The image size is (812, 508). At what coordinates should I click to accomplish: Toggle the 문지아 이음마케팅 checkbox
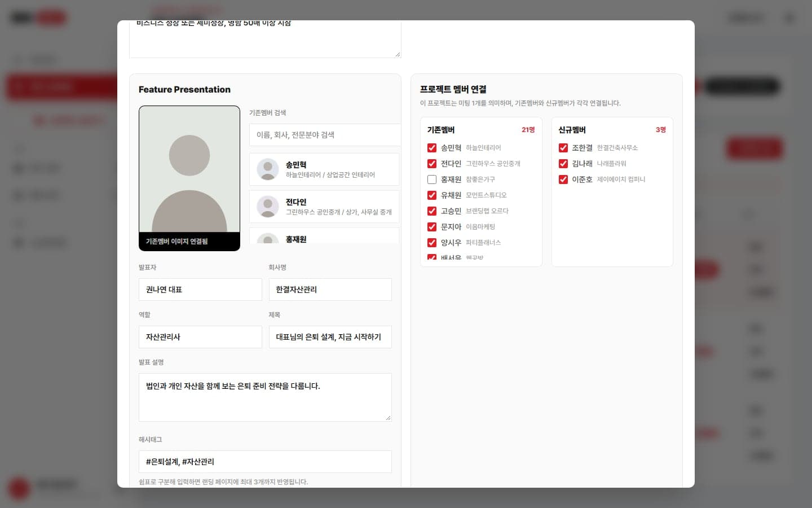[x=432, y=227]
